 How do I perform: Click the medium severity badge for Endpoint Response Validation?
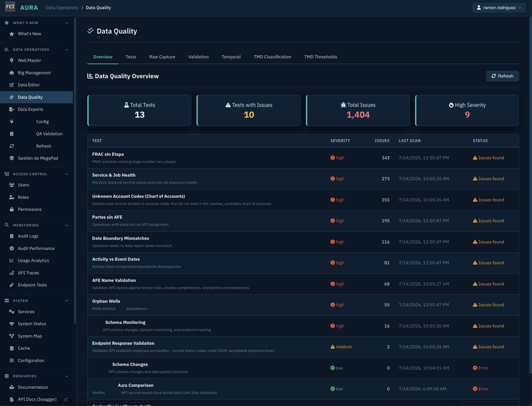[x=341, y=347]
